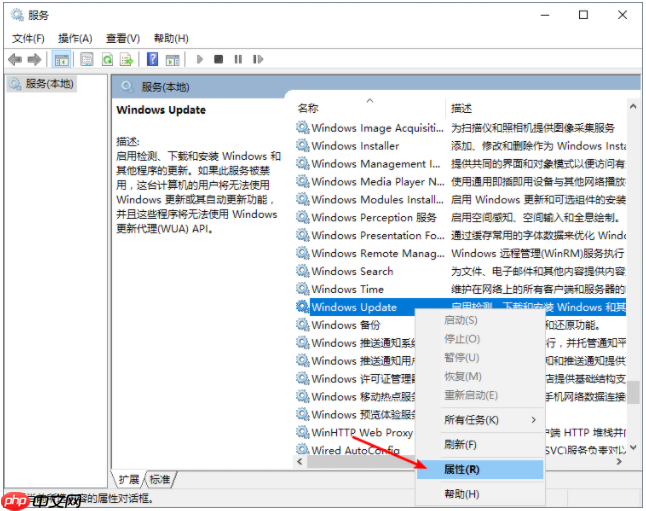Click the vertical scrollbar thumb
The height and width of the screenshot is (511, 646).
(x=633, y=393)
